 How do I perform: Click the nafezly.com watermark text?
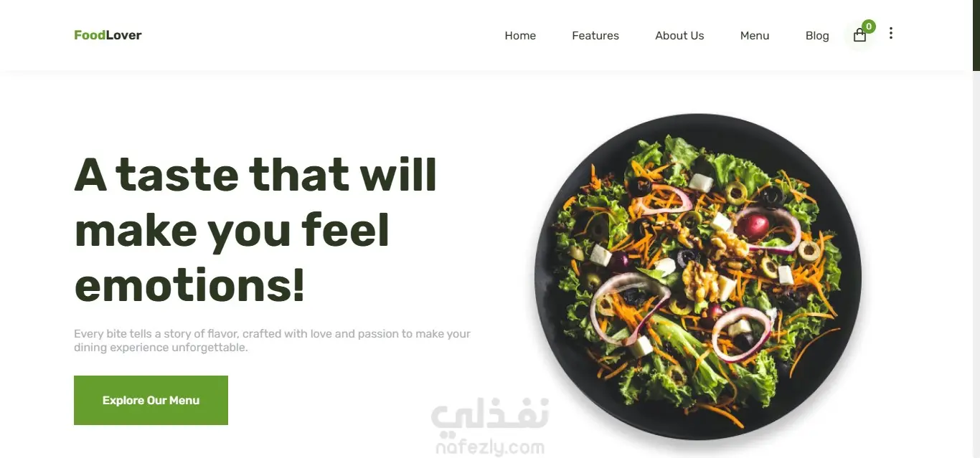tap(488, 449)
